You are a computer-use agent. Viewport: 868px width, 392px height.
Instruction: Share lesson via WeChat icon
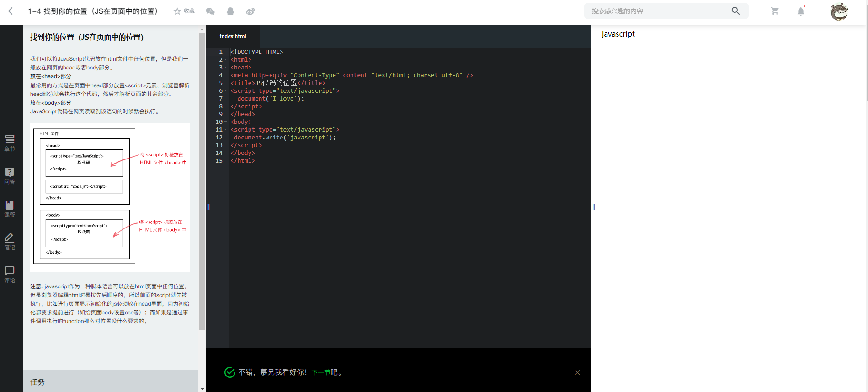[x=210, y=11]
